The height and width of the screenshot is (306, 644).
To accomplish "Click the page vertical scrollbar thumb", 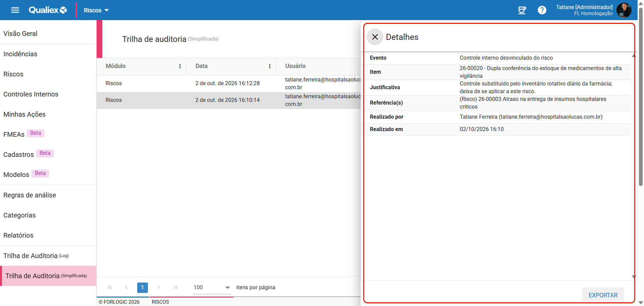I will 641,97.
